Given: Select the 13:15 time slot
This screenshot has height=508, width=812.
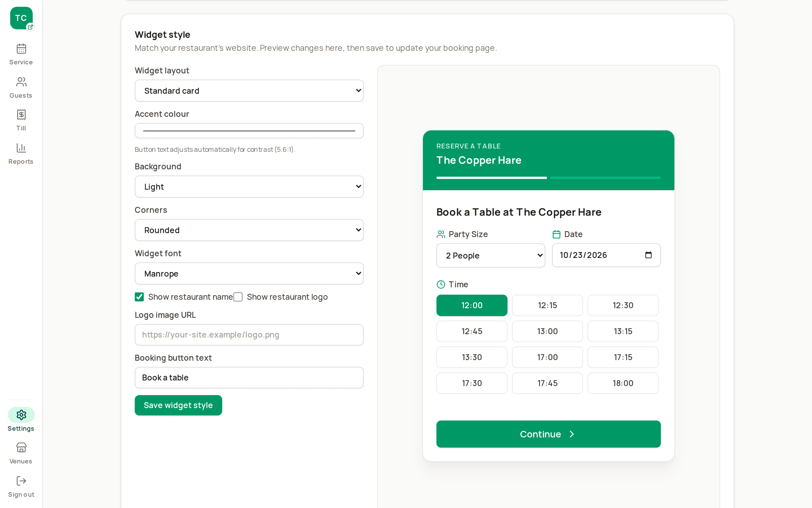Looking at the screenshot, I should [x=623, y=331].
